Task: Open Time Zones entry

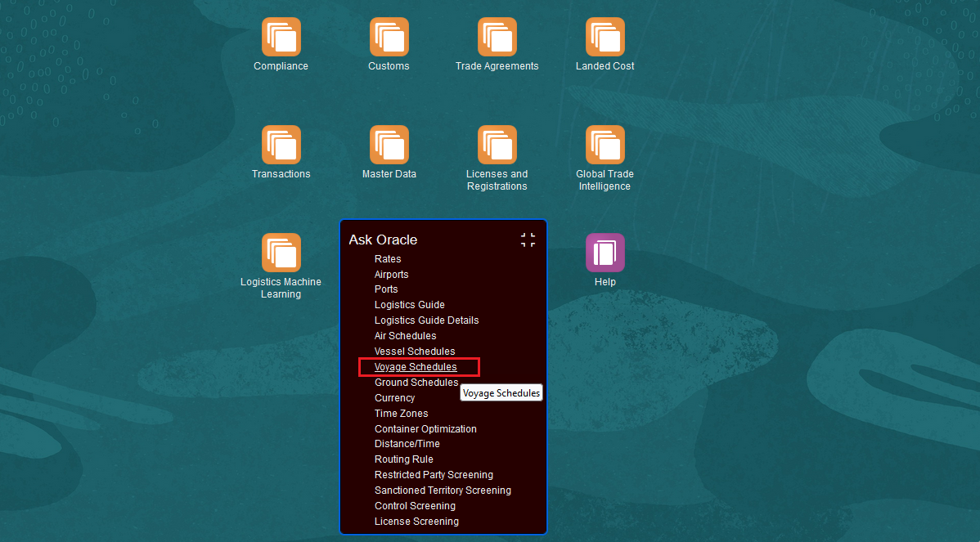Action: (402, 414)
